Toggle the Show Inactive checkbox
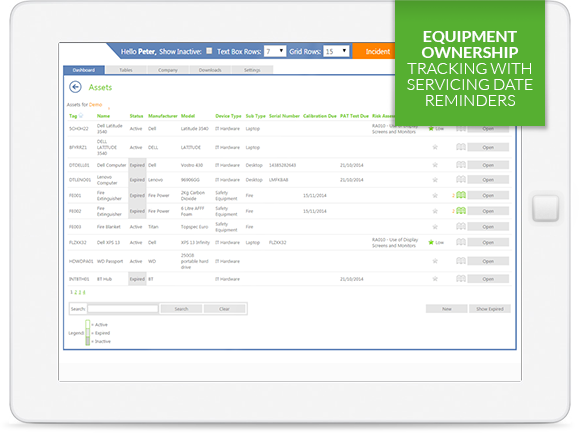The height and width of the screenshot is (433, 579). click(209, 51)
